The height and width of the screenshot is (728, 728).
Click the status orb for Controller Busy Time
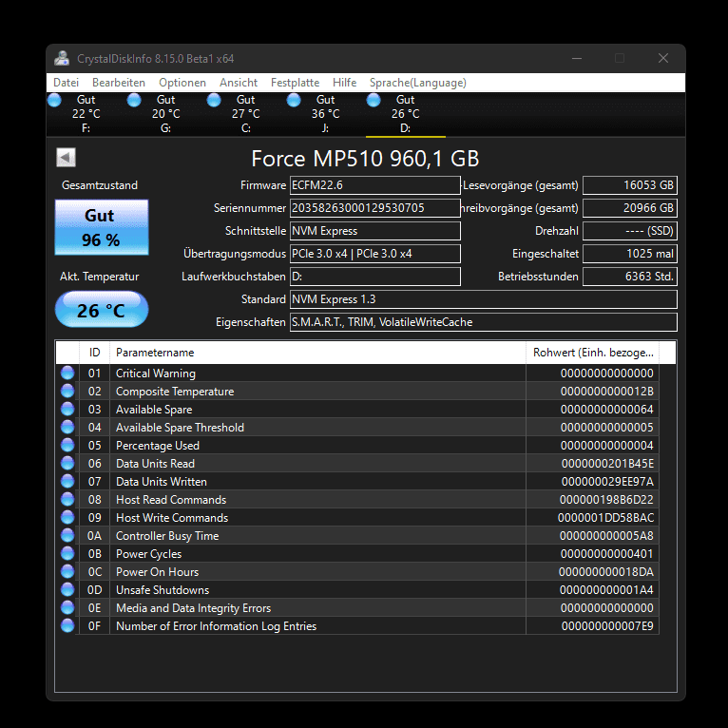click(x=67, y=536)
